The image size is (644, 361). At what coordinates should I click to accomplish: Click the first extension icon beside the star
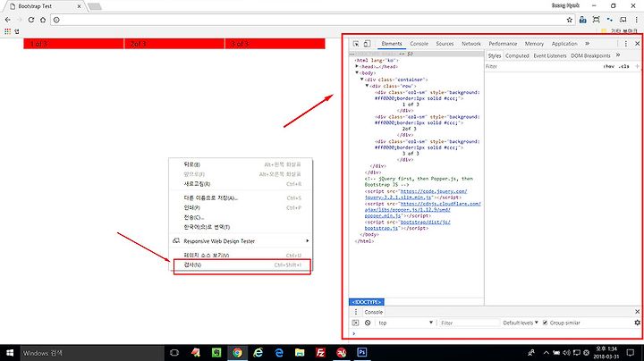tap(582, 20)
